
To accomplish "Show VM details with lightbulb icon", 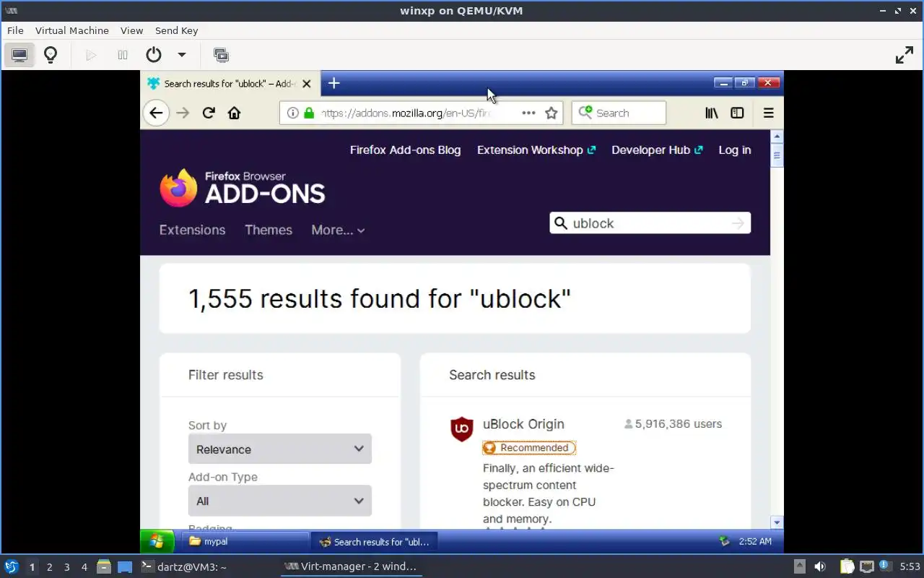I will pyautogui.click(x=51, y=55).
